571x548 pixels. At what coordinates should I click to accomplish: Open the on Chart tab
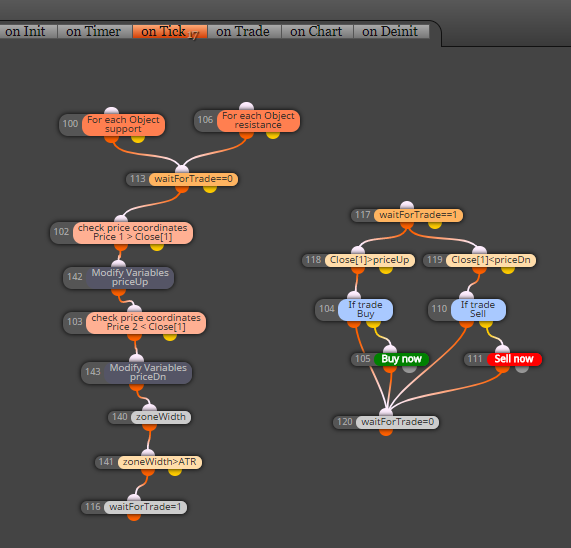[316, 32]
